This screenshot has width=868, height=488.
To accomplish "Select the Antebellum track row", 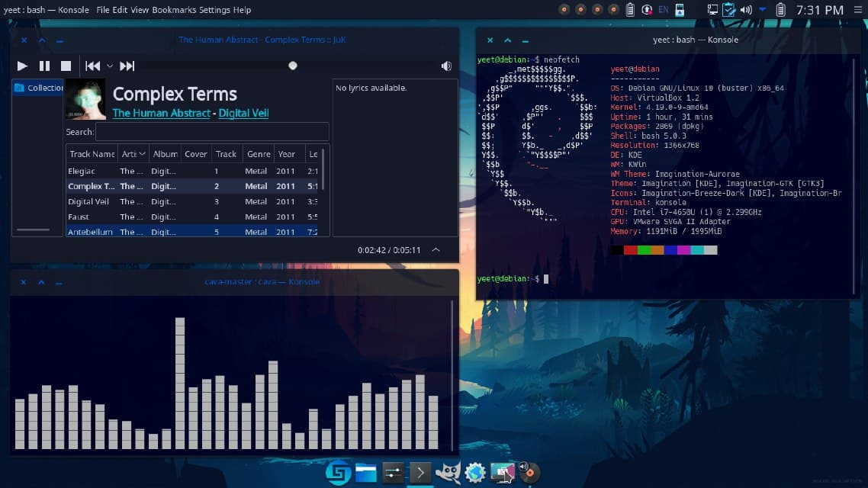I will tap(193, 231).
